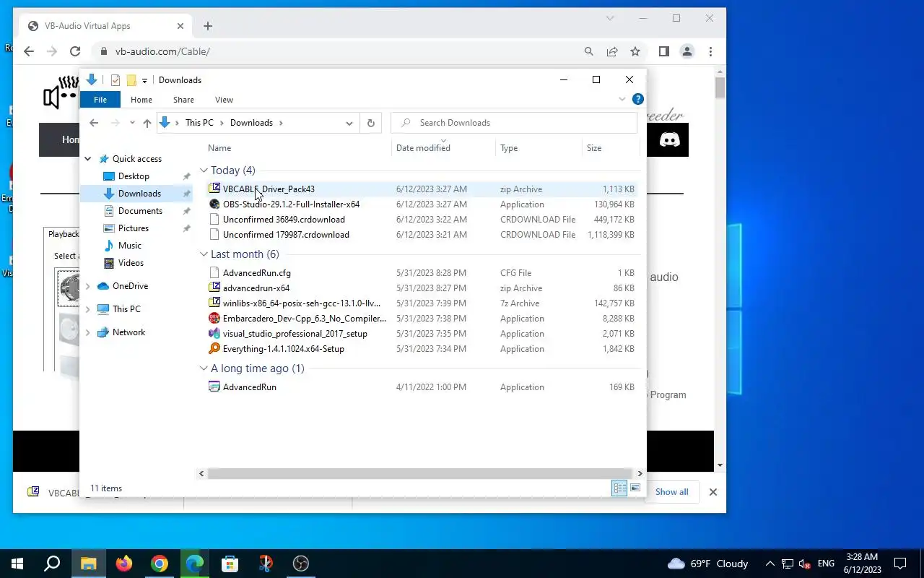
Task: Click Show all downloads button
Action: (671, 492)
